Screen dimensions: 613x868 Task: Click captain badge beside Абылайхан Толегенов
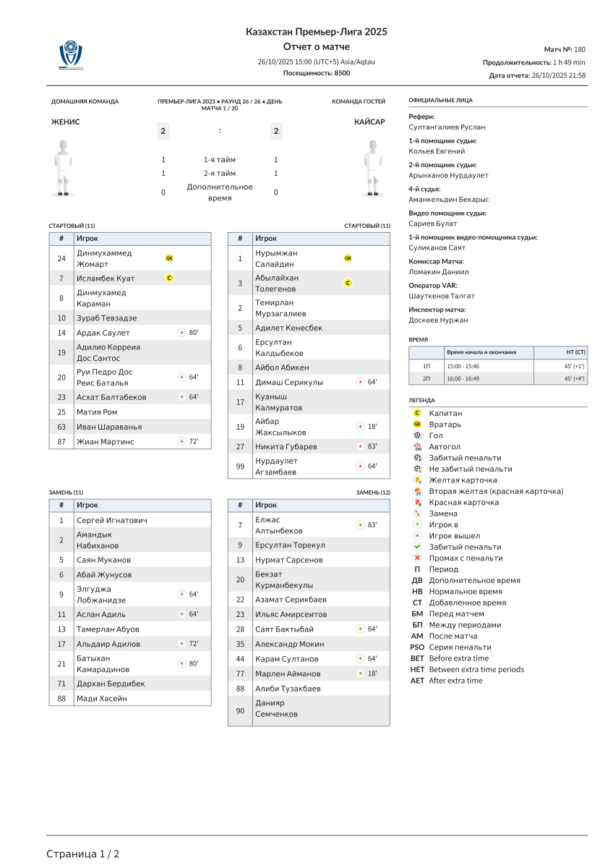click(x=348, y=283)
